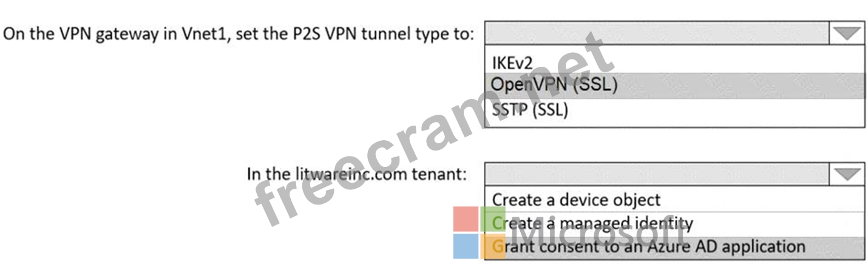Expand the P2S VPN tunnel type dropdown arrow
868x264 pixels.
[847, 33]
